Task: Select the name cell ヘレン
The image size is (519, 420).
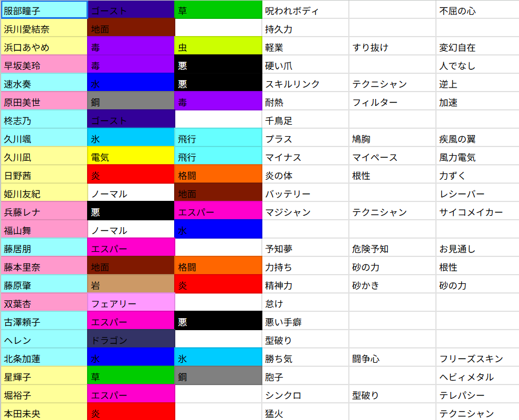Action: (44, 340)
